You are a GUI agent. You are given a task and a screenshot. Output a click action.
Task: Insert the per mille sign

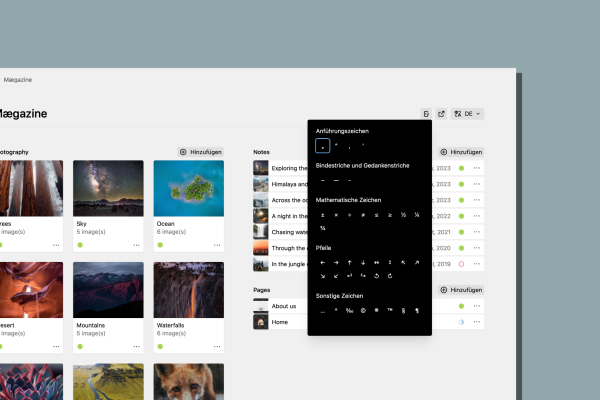pyautogui.click(x=349, y=311)
